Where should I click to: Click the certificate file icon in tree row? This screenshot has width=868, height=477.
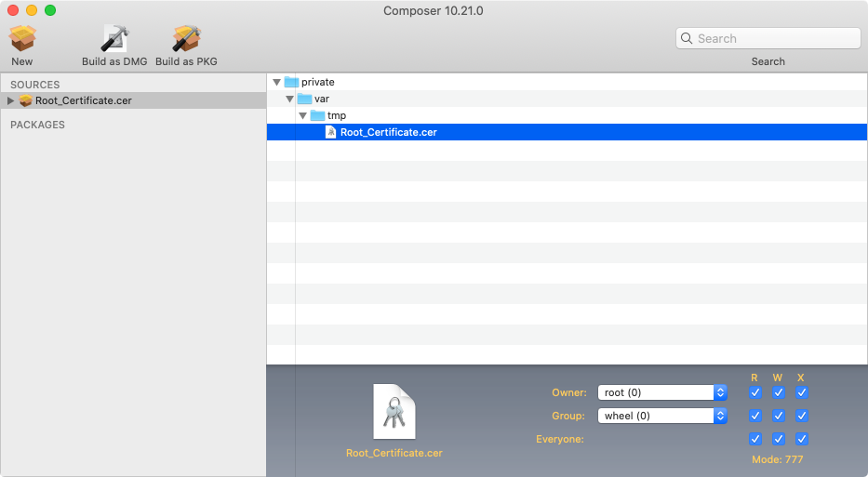coord(331,132)
